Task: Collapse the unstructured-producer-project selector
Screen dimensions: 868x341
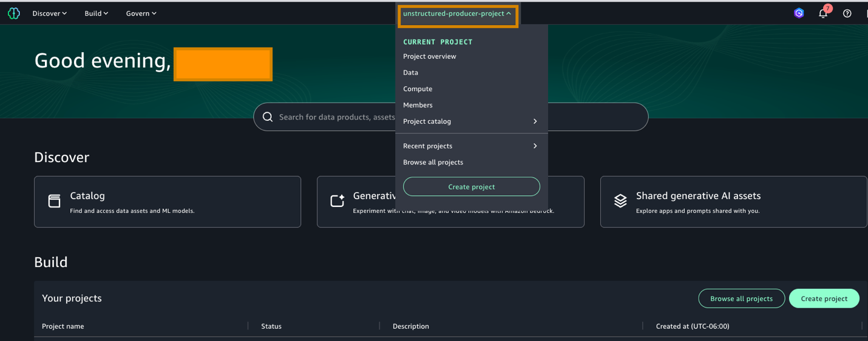Action: [x=457, y=13]
